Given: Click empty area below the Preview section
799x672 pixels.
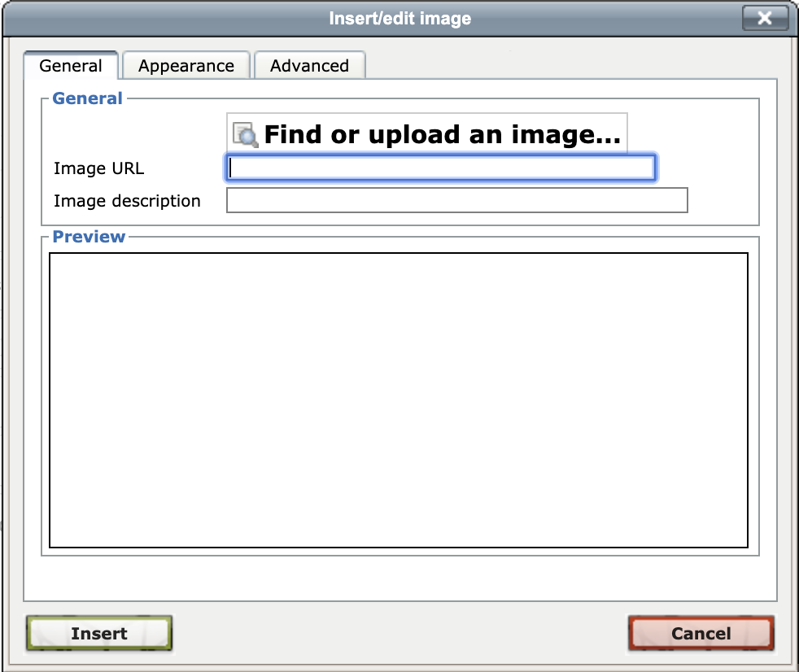Looking at the screenshot, I should (x=399, y=578).
